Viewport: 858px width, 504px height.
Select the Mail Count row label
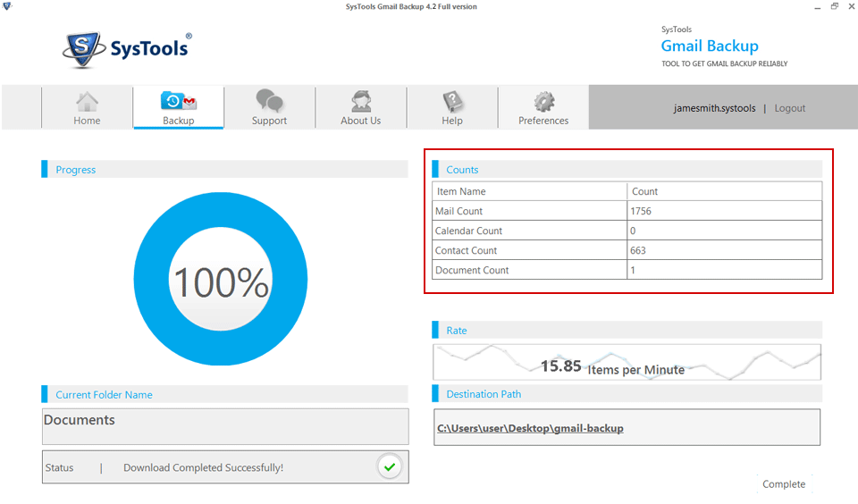coord(458,211)
